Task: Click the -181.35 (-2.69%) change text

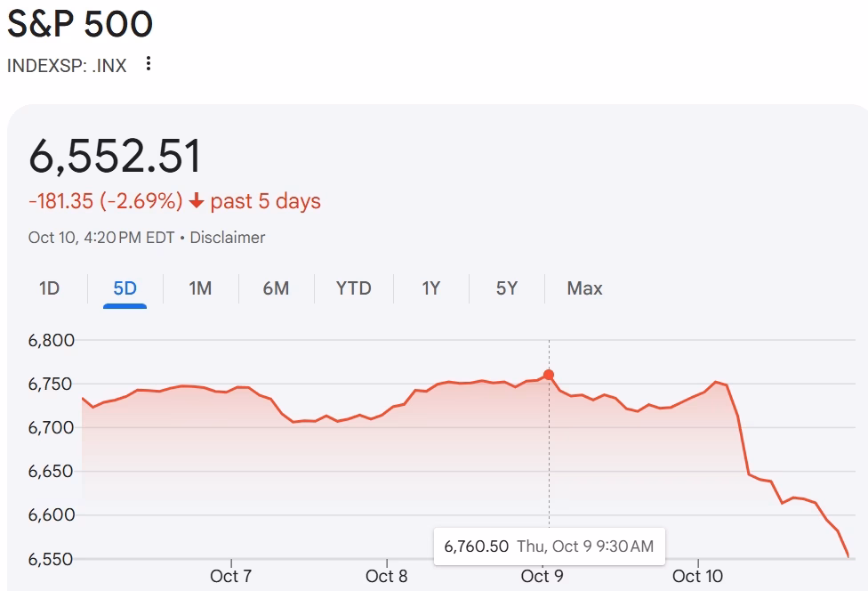Action: (105, 201)
